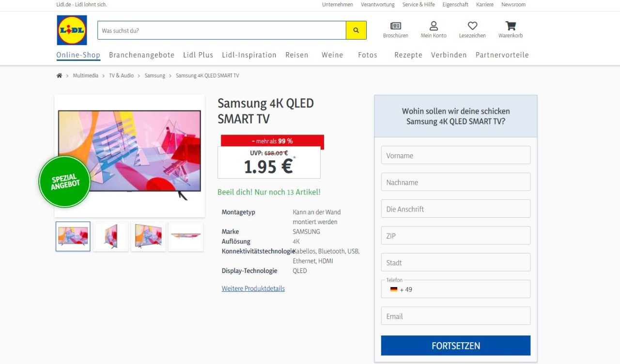Screen dimensions: 620x364
Task: Open the Fotos menu item
Action: click(x=368, y=55)
